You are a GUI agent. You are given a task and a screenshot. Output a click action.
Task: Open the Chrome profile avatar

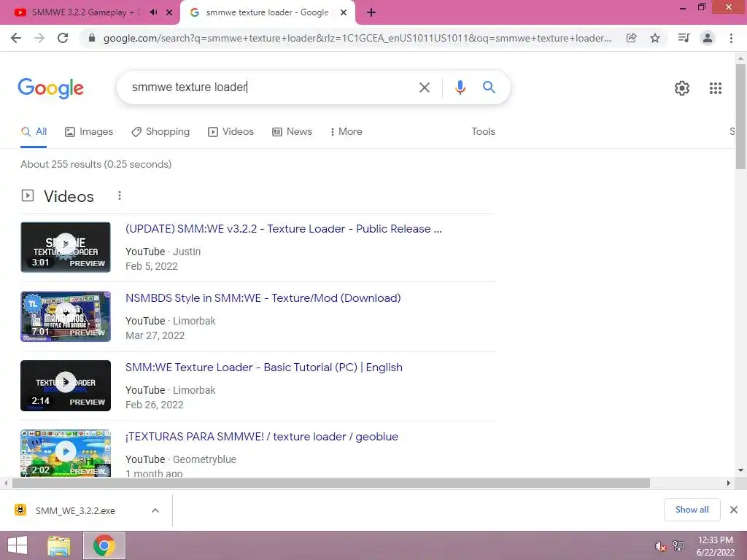tap(708, 38)
